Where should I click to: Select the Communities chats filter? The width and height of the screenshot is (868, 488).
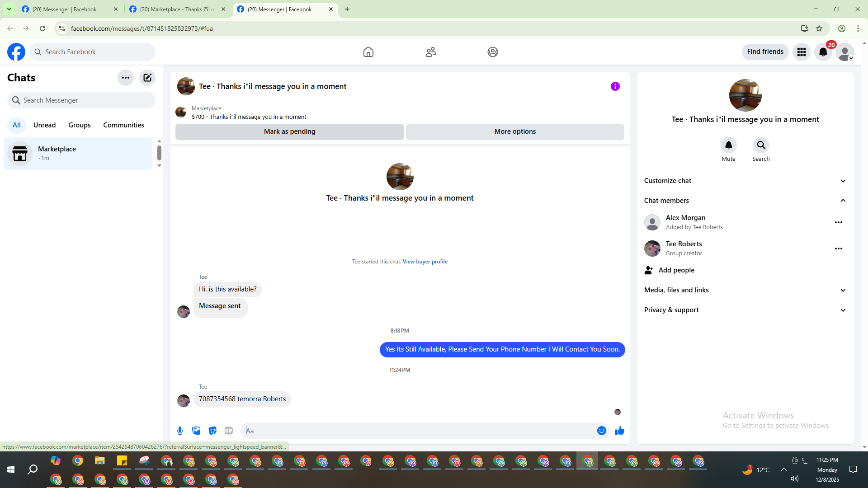(123, 125)
